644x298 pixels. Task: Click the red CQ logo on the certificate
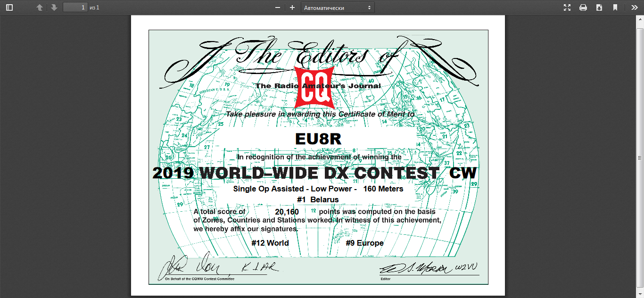point(314,87)
